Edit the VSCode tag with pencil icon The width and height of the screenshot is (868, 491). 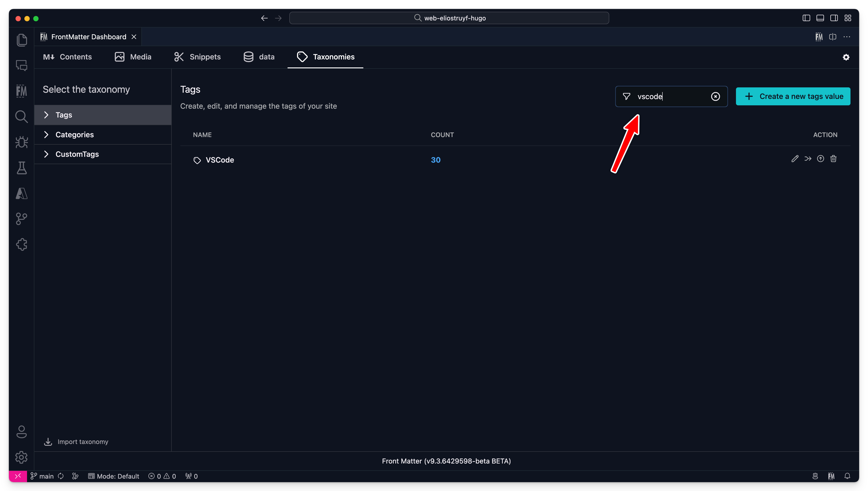click(795, 159)
